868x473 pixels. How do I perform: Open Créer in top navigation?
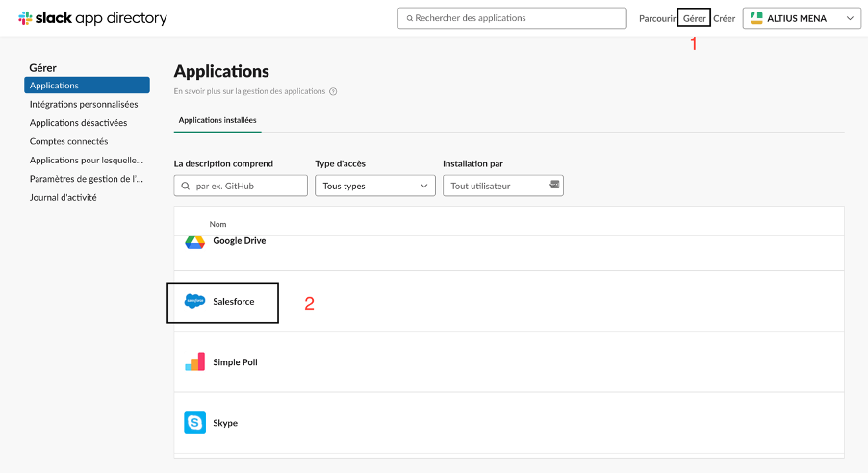point(724,19)
